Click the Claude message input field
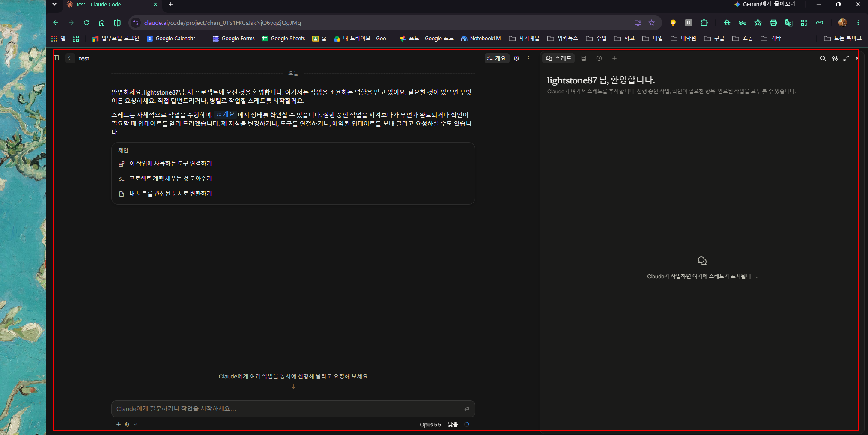The width and height of the screenshot is (868, 435). coord(293,409)
